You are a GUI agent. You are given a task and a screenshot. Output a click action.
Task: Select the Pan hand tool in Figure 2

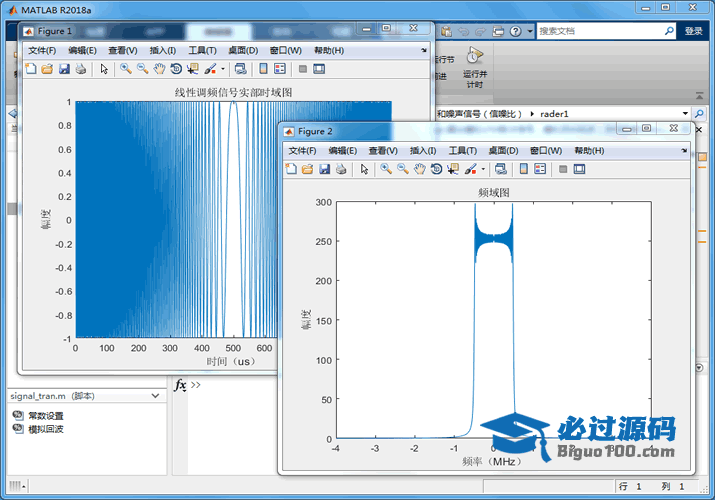click(x=420, y=169)
